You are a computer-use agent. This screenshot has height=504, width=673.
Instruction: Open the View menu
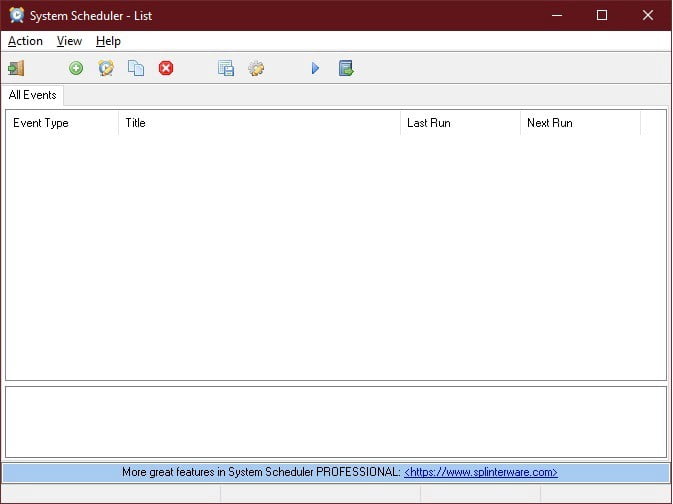tap(69, 41)
